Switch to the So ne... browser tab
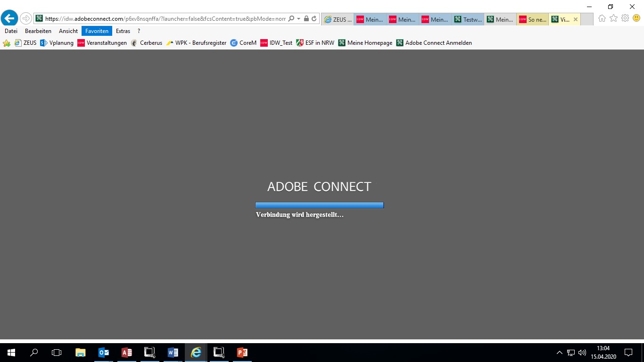 coord(533,19)
